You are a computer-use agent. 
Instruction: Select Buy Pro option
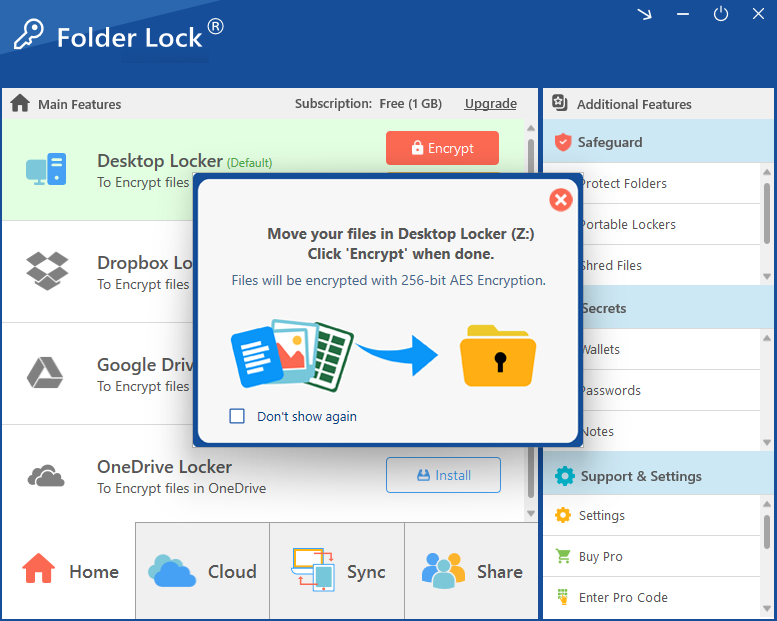(652, 556)
